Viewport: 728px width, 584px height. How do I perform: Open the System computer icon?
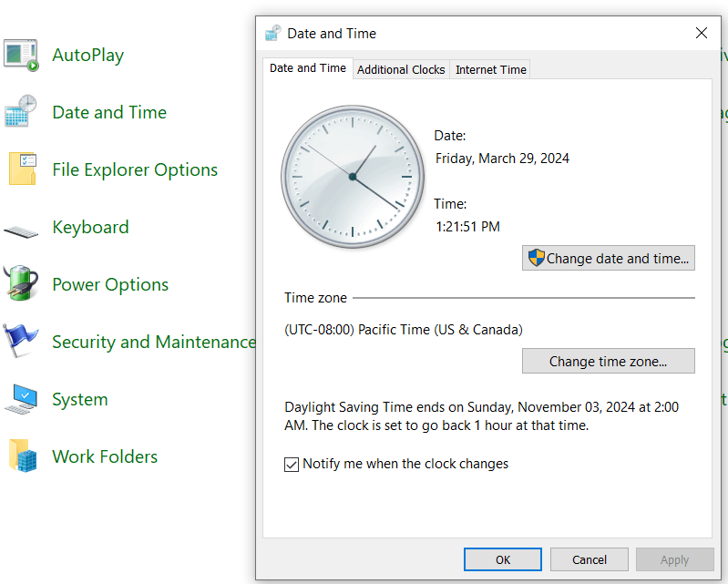(x=21, y=399)
